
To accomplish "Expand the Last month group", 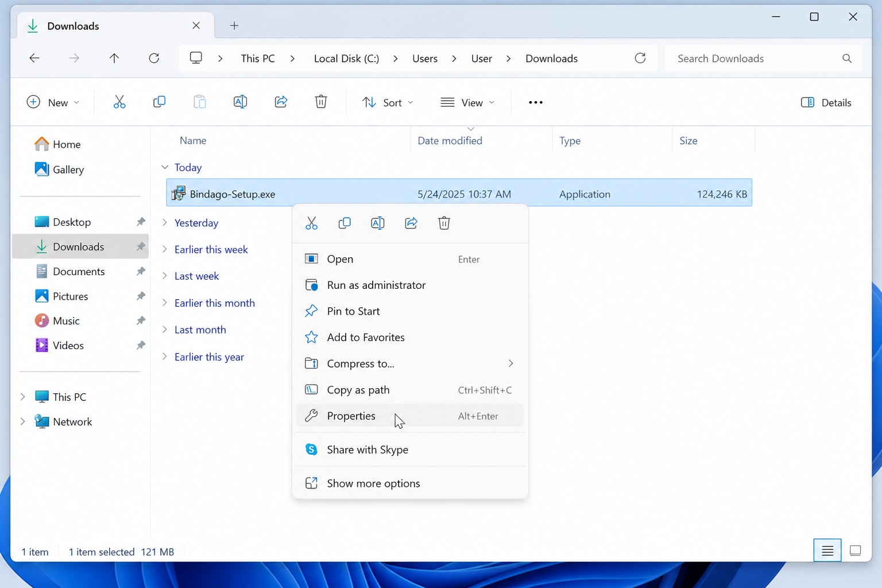I will [x=165, y=330].
